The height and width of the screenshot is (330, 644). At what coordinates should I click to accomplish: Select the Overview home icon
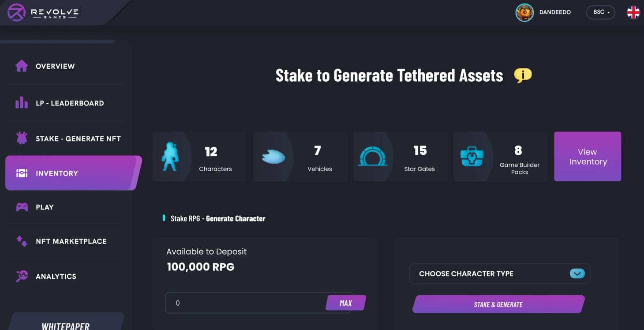22,66
